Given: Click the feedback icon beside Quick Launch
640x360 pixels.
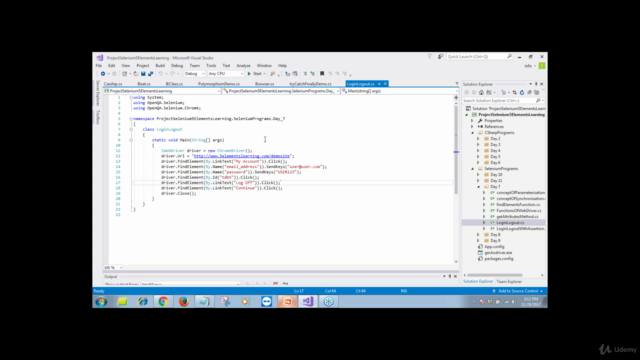Looking at the screenshot, I should (440, 57).
